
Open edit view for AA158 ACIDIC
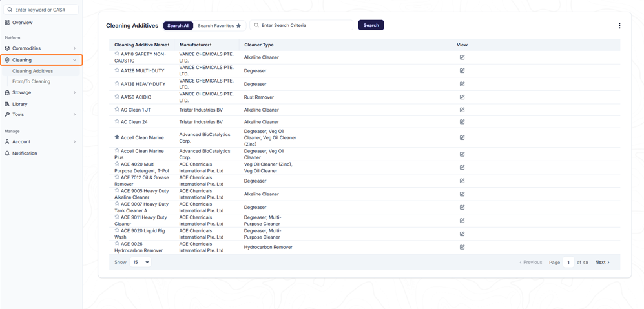tap(462, 97)
